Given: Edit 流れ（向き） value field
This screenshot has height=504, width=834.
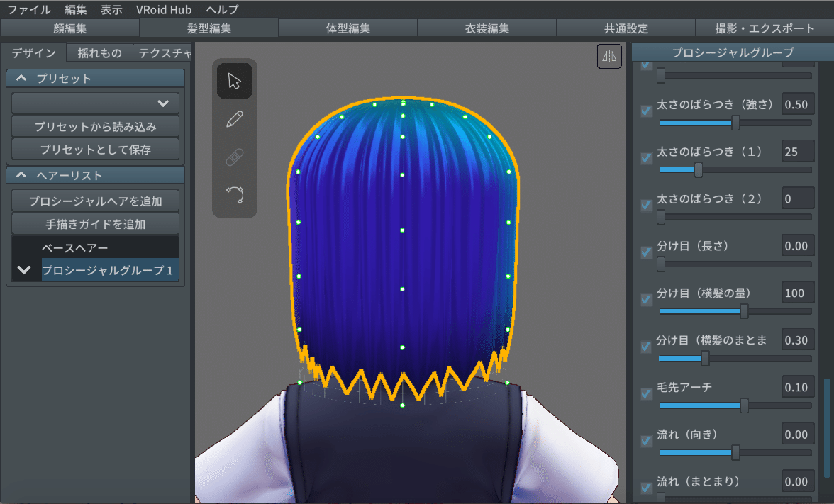Looking at the screenshot, I should pos(798,435).
